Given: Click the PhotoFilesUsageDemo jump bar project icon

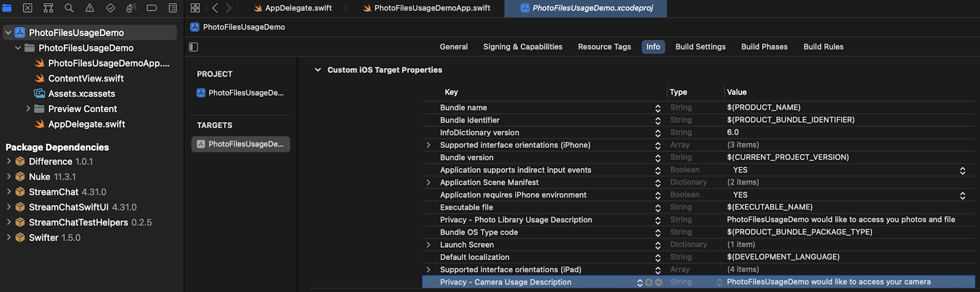Looking at the screenshot, I should click(195, 27).
